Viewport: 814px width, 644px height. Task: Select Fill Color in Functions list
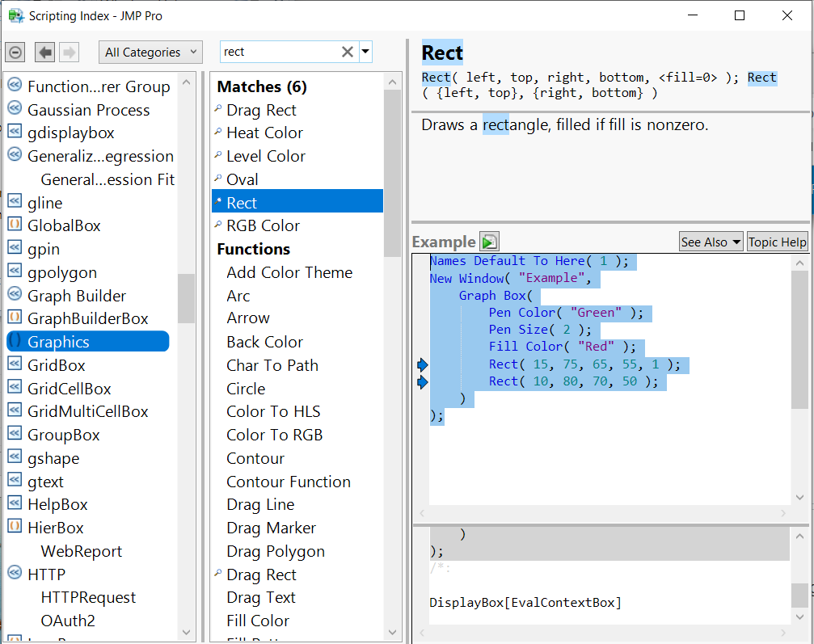click(x=258, y=621)
